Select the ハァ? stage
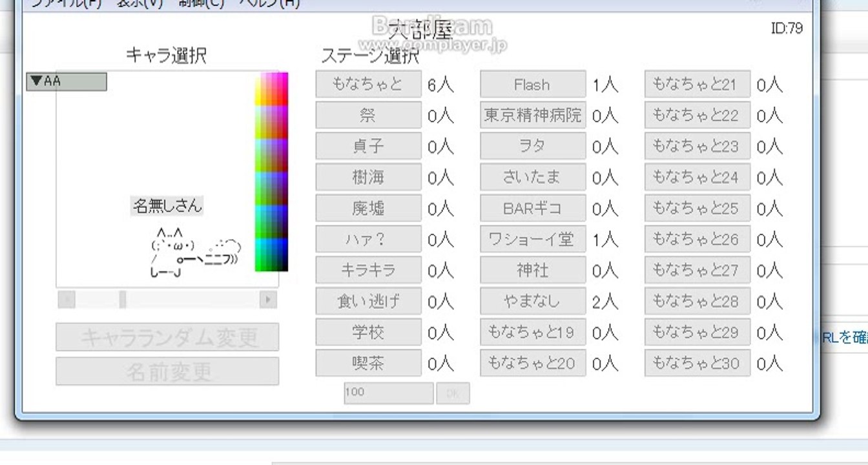 (368, 239)
